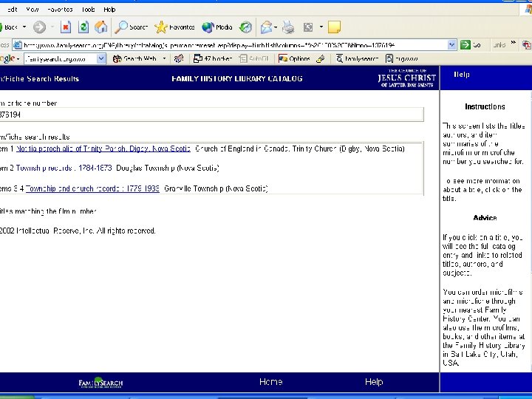The height and width of the screenshot is (399, 532).
Task: Open the Google logo menu dropdown
Action: (18, 59)
